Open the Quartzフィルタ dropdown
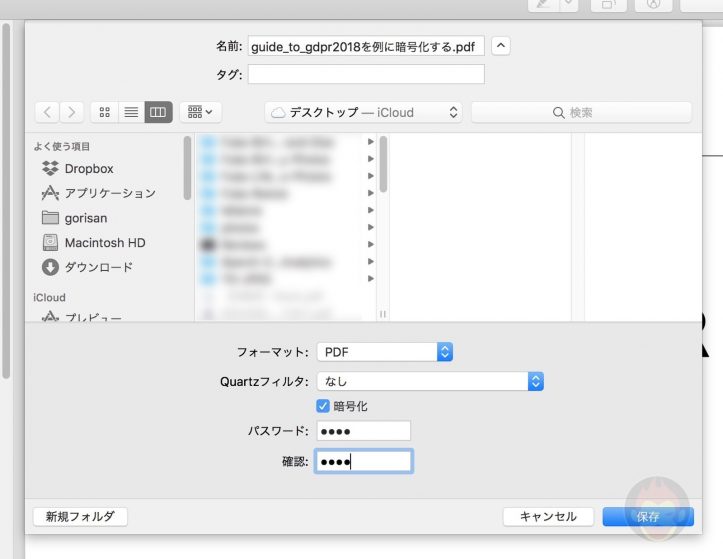723x559 pixels. coord(430,381)
